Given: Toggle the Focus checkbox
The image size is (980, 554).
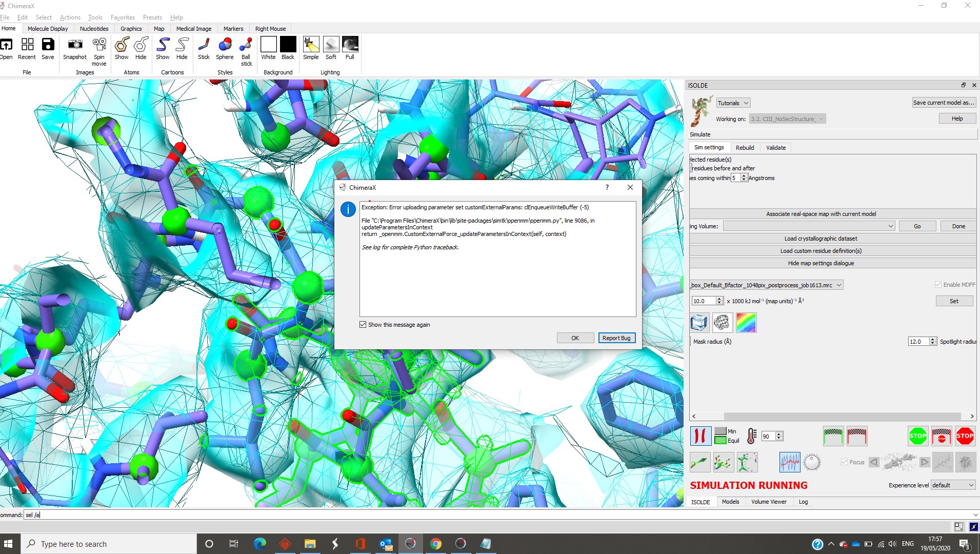Looking at the screenshot, I should click(844, 462).
